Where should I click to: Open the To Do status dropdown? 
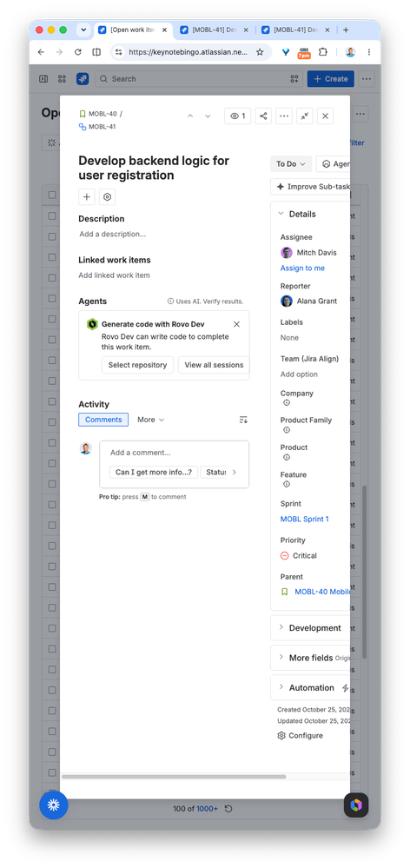pos(291,164)
